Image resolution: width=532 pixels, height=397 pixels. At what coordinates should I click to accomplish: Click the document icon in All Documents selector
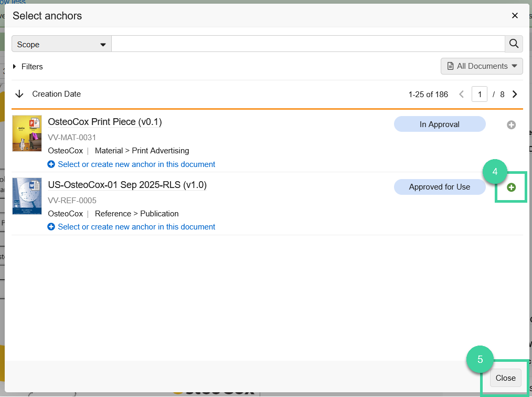[452, 66]
